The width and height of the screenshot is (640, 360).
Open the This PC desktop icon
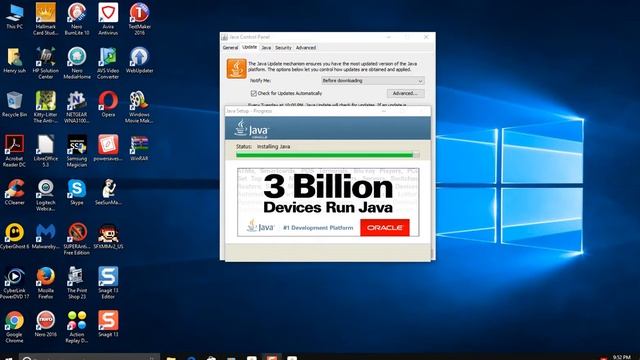(x=14, y=16)
